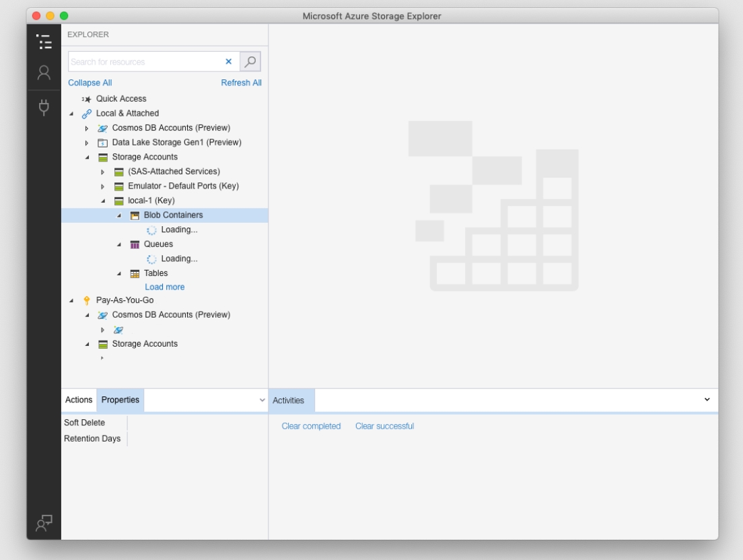Click the Refresh All link
Viewport: 743px width, 560px height.
(x=242, y=81)
